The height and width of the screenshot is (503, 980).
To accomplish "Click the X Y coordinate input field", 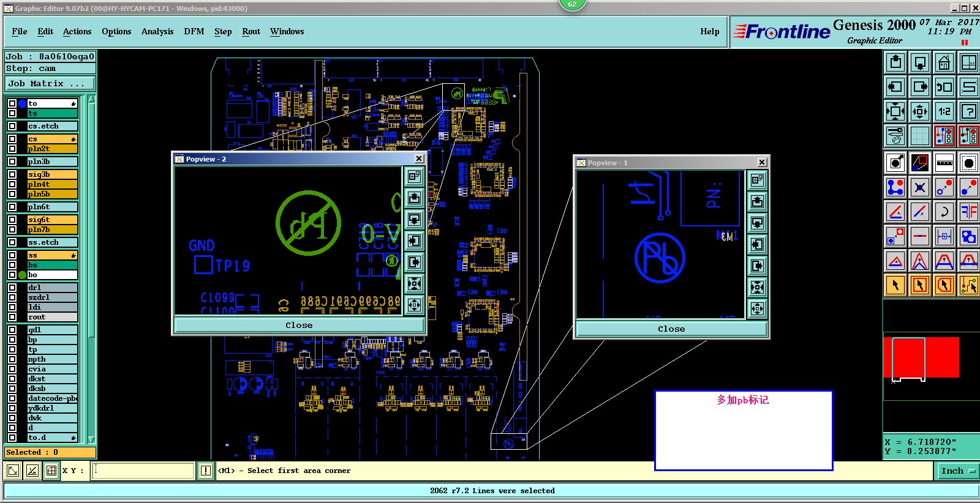I will 143,471.
